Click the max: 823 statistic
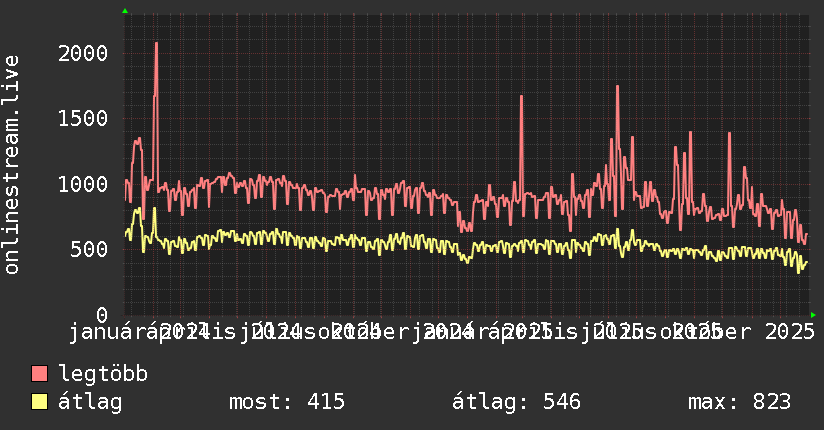 (x=739, y=402)
